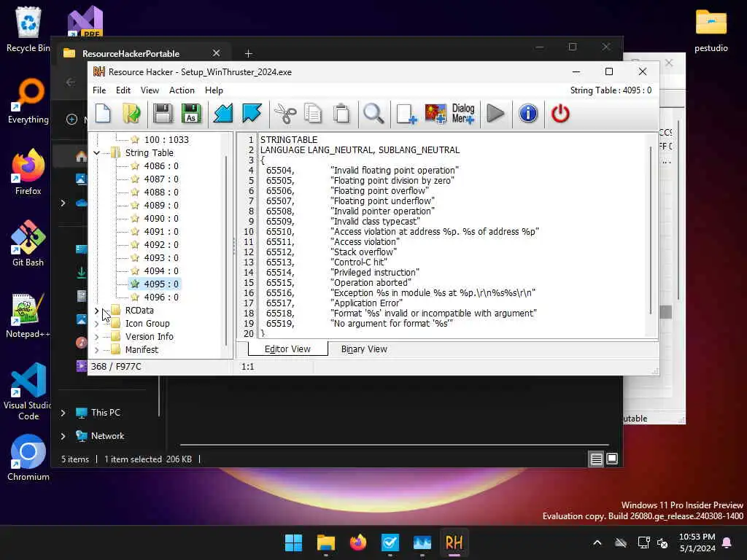
Task: Switch Explorer to details view icon
Action: coord(596,459)
